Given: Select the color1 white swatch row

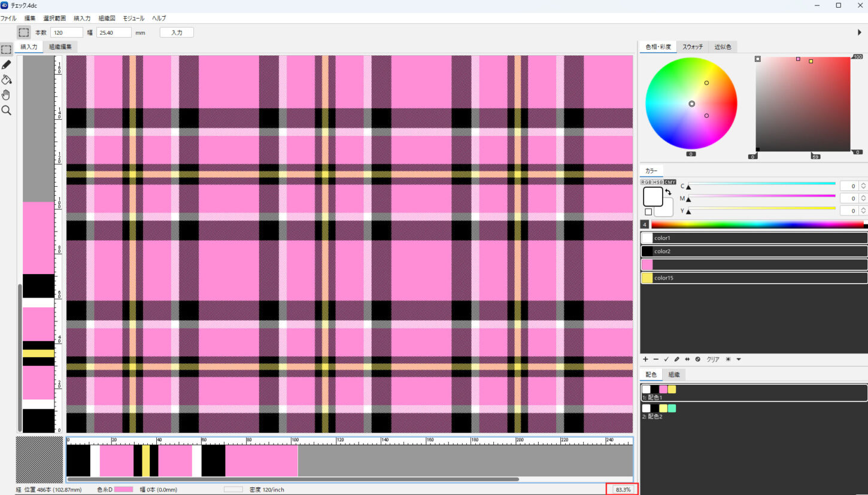Looking at the screenshot, I should click(754, 238).
